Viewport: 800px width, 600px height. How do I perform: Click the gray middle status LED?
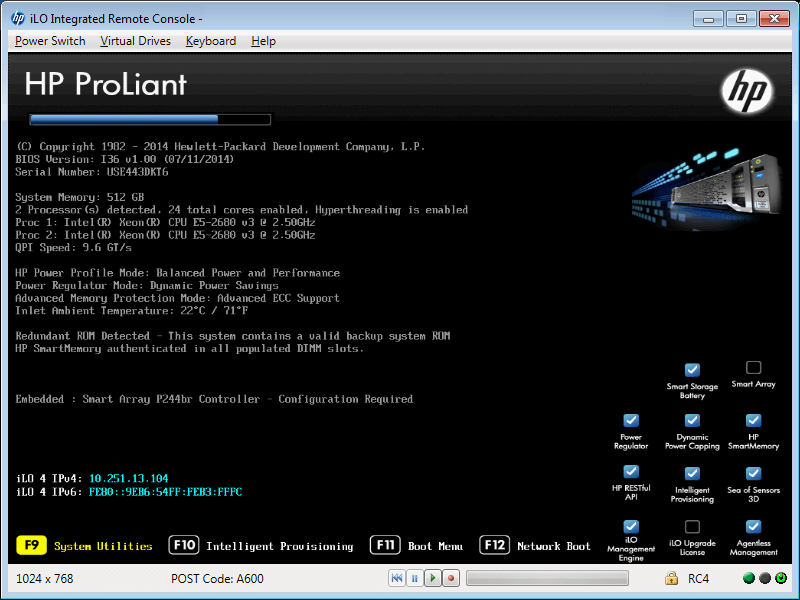coord(765,578)
